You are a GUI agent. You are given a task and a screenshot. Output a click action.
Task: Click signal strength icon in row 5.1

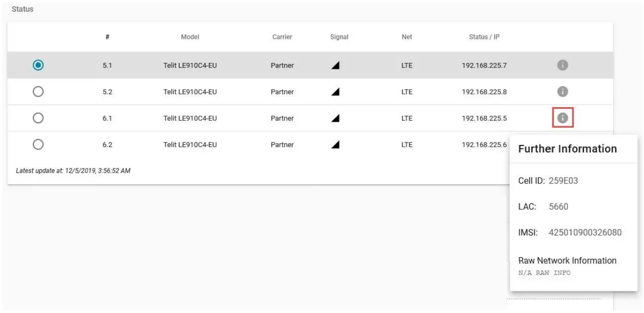coord(335,65)
